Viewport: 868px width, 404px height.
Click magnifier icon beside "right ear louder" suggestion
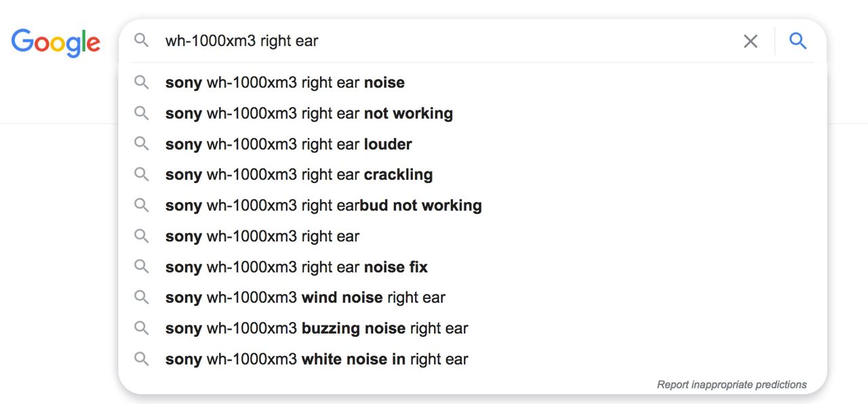pyautogui.click(x=141, y=144)
